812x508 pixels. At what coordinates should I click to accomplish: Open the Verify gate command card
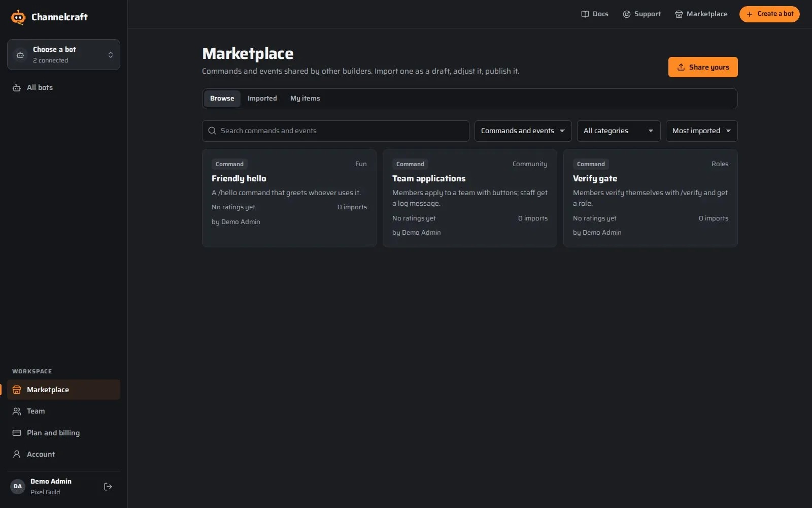point(651,198)
